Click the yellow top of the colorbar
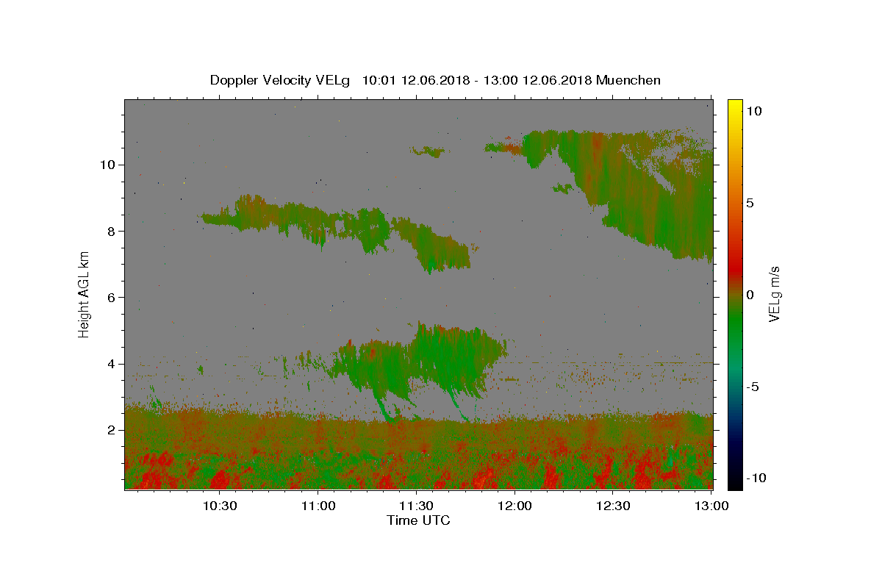 [x=734, y=107]
